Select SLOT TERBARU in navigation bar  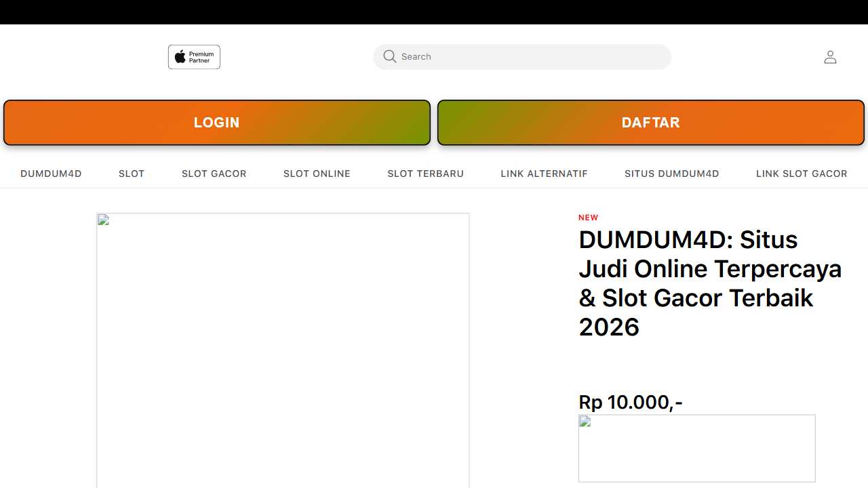[x=426, y=174]
